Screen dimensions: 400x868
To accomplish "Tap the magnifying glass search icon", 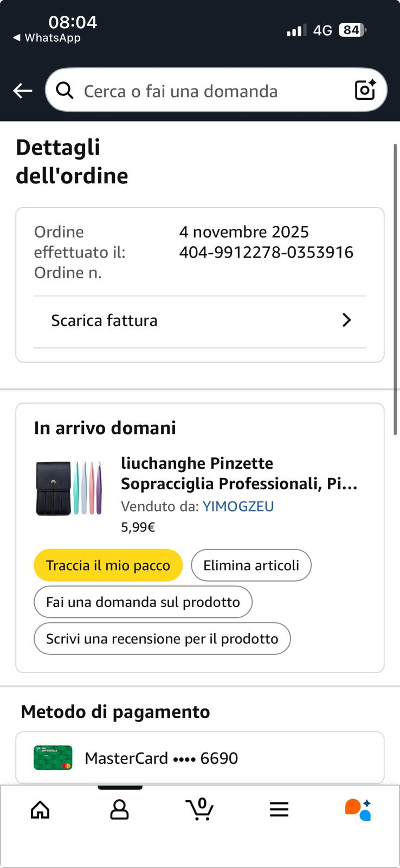I will pos(65,91).
